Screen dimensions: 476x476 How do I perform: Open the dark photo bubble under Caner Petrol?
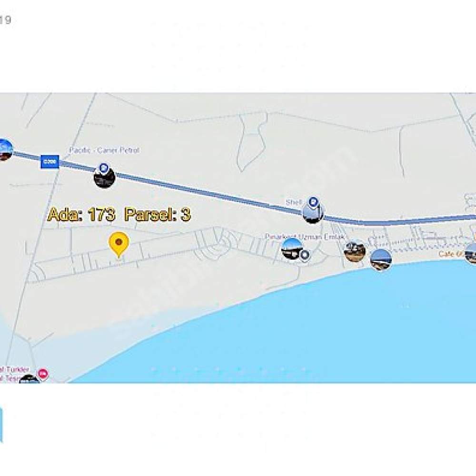[x=104, y=178]
